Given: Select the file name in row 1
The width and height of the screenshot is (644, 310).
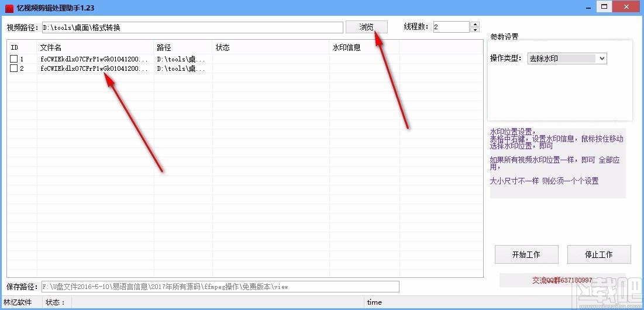Looking at the screenshot, I should pos(94,59).
